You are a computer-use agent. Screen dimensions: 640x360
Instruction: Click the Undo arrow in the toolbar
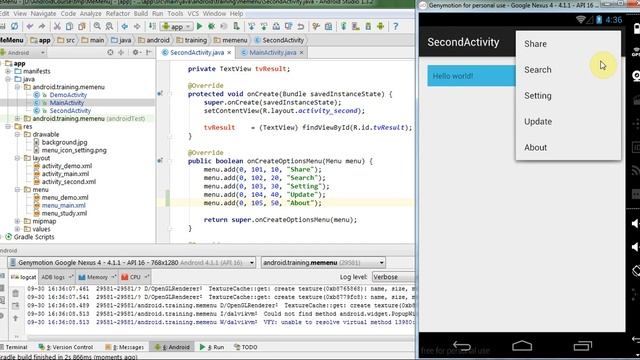click(29, 27)
